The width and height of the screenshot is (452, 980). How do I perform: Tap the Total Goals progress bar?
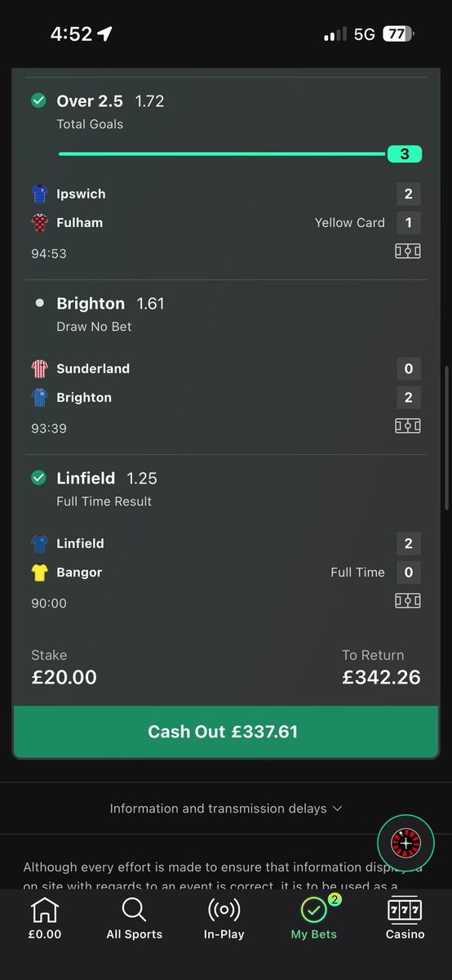pos(240,154)
